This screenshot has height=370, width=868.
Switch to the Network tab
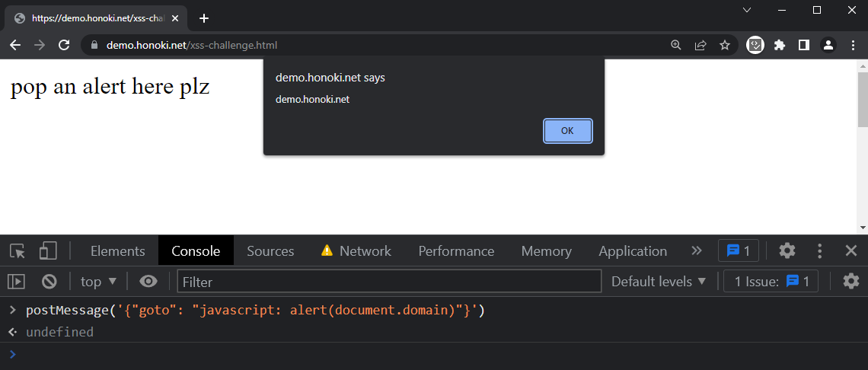(x=356, y=251)
